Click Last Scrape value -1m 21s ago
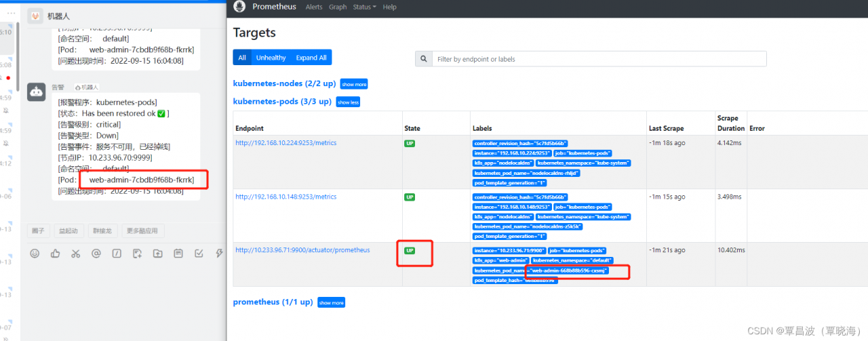The width and height of the screenshot is (868, 341). click(667, 250)
